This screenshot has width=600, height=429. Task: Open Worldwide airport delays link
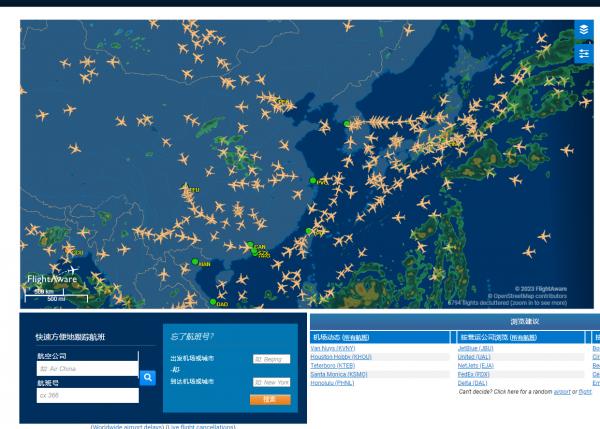tap(126, 426)
